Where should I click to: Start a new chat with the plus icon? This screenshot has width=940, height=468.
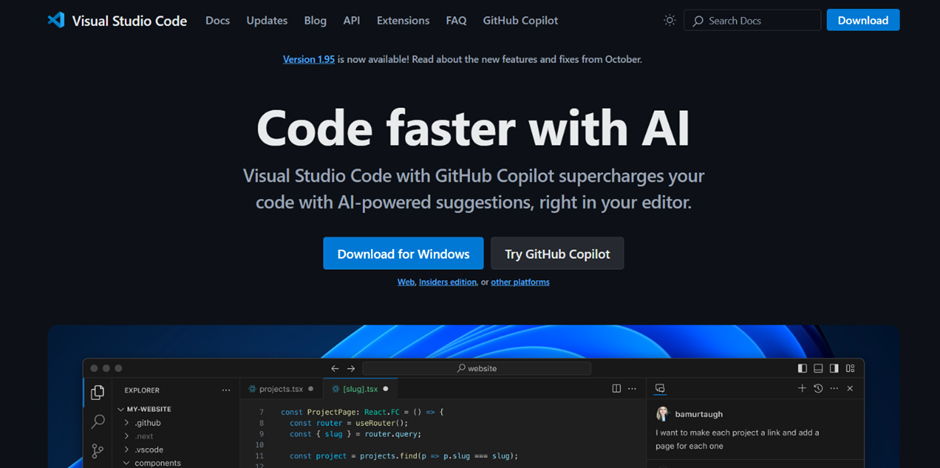click(802, 388)
